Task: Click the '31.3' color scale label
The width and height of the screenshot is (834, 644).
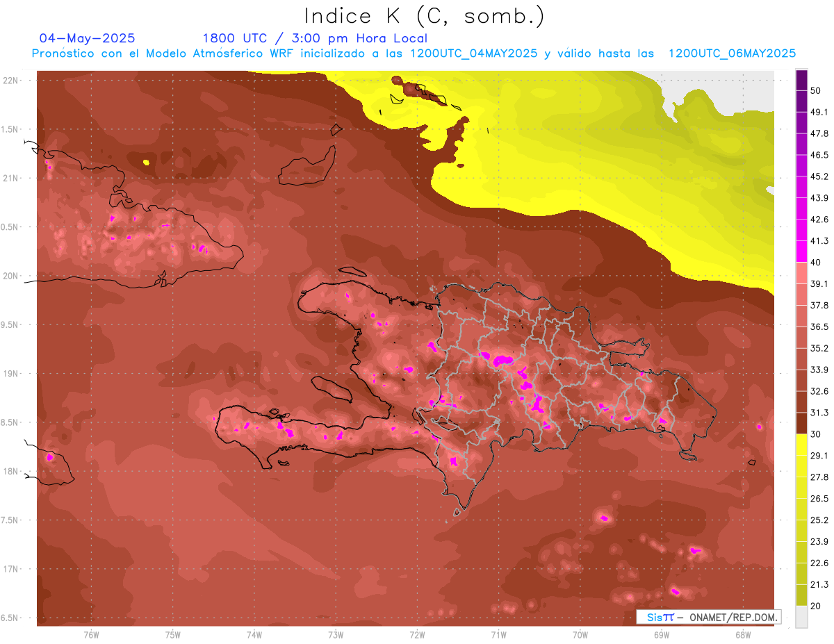Action: (x=819, y=413)
